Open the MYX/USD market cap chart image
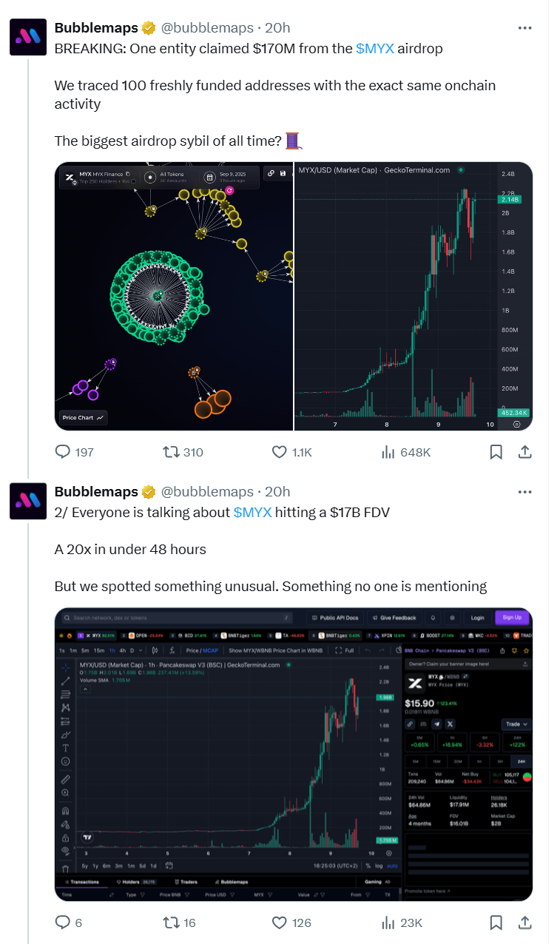This screenshot has height=944, width=560. coord(414,296)
